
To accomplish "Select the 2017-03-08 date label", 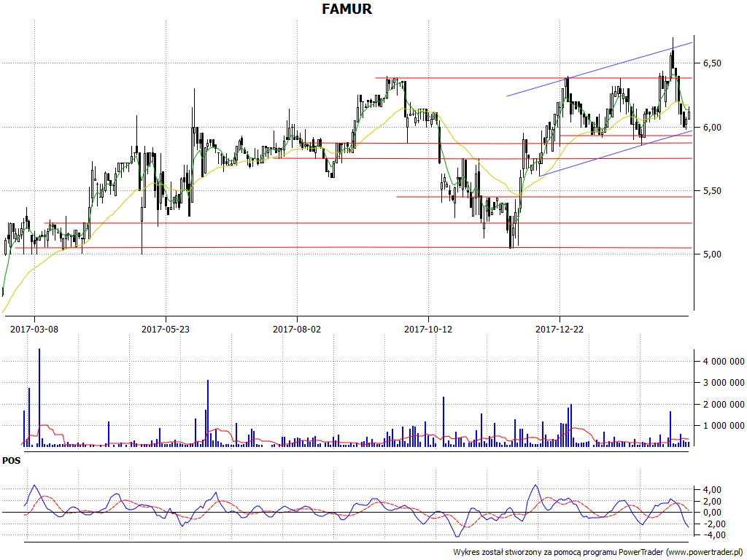I will [x=34, y=329].
